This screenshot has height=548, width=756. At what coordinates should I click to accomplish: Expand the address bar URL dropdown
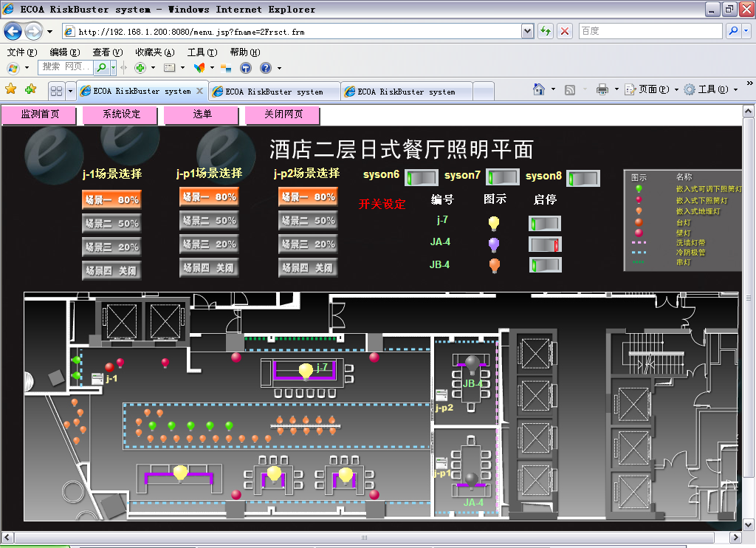click(x=527, y=32)
